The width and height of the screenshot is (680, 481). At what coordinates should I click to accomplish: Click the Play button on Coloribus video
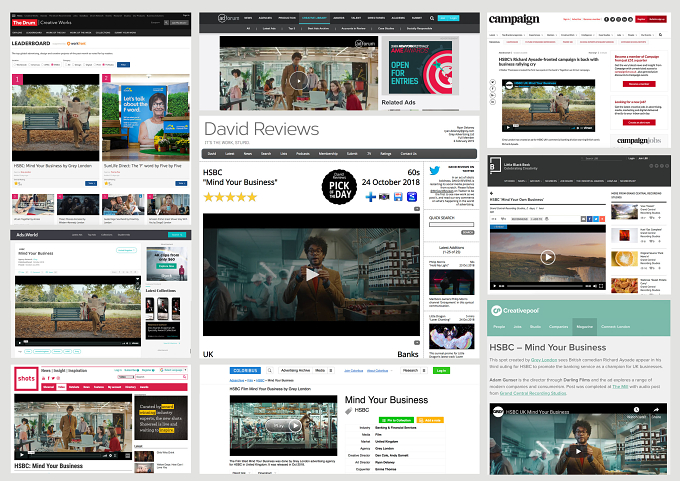pyautogui.click(x=283, y=426)
